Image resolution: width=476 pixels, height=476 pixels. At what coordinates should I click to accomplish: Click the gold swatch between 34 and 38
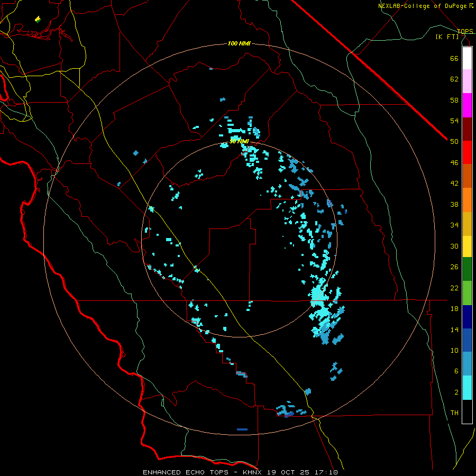467,224
